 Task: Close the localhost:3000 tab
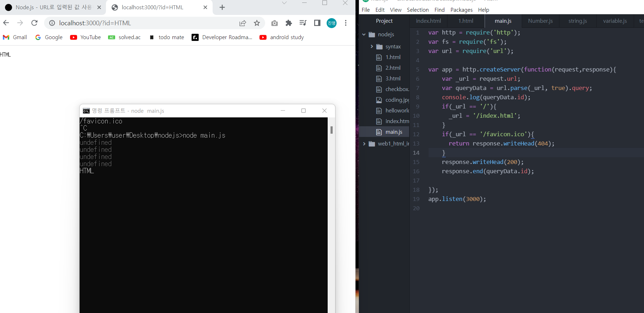pyautogui.click(x=205, y=7)
